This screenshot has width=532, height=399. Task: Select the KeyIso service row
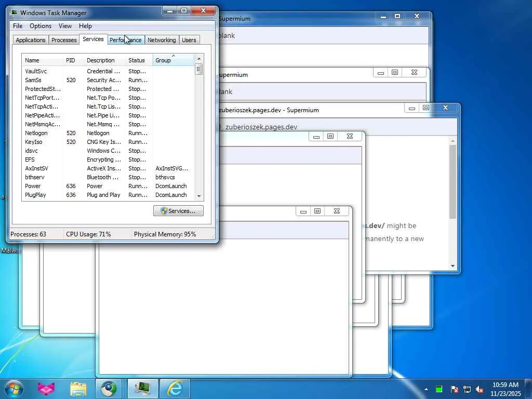(108, 142)
